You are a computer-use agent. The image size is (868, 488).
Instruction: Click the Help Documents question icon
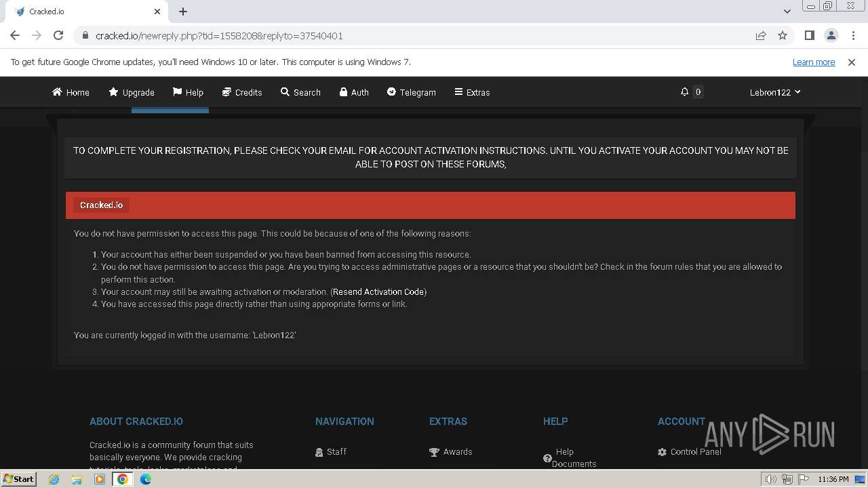pos(547,458)
